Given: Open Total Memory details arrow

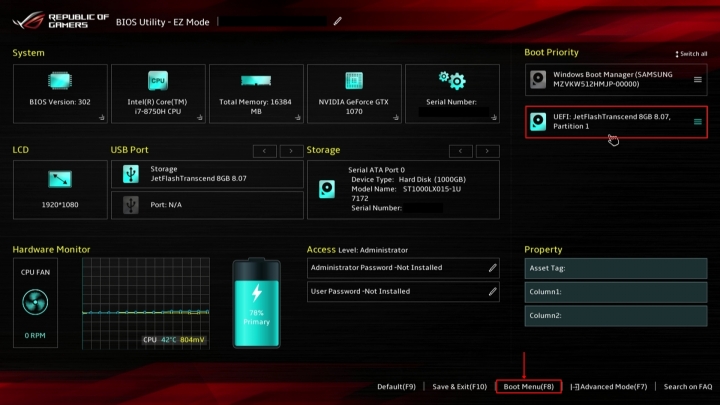Looking at the screenshot, I should (298, 118).
